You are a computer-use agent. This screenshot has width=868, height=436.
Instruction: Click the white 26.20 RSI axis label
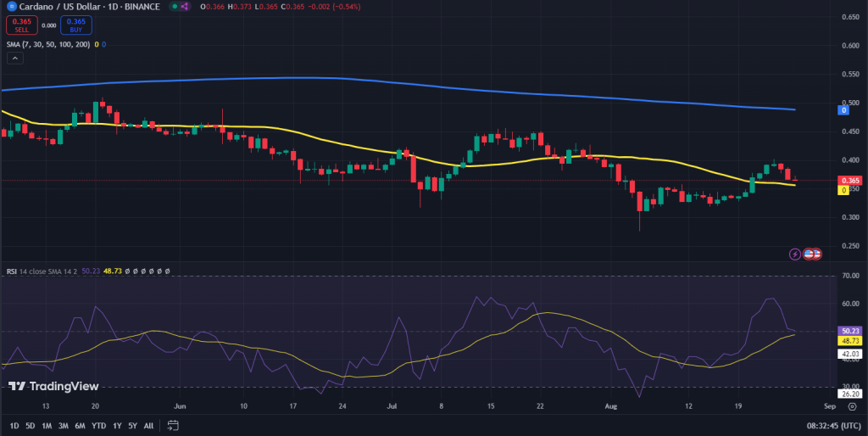pos(850,394)
